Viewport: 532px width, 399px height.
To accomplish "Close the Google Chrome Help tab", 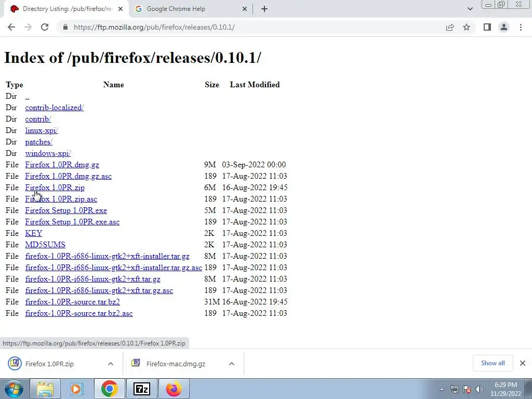I will [245, 9].
